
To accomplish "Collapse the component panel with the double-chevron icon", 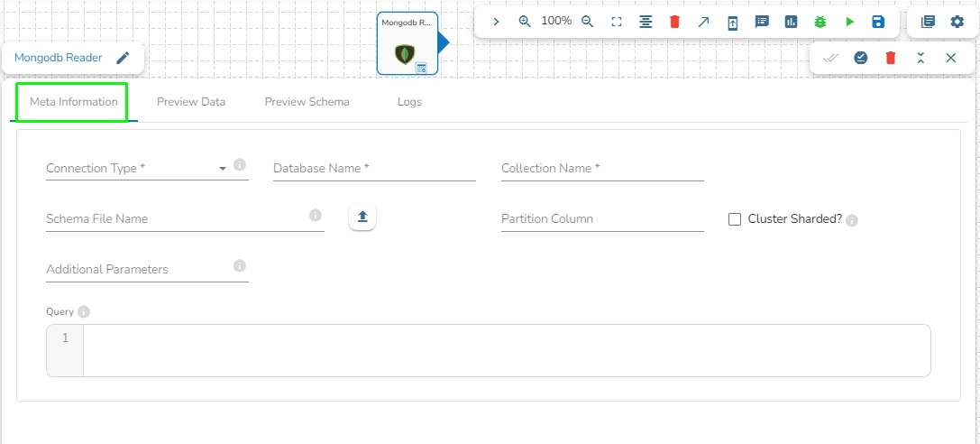I will click(920, 58).
